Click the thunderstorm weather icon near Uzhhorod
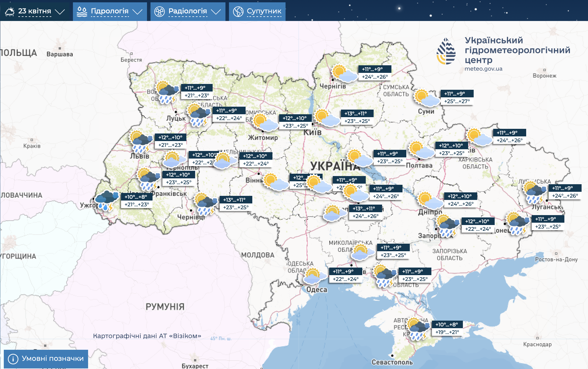This screenshot has height=369, width=588. point(106,201)
